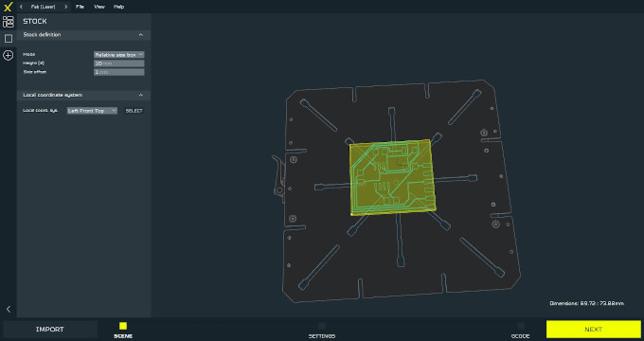Collapse the left panel with arrow icon
This screenshot has width=644, height=341.
pyautogui.click(x=9, y=309)
